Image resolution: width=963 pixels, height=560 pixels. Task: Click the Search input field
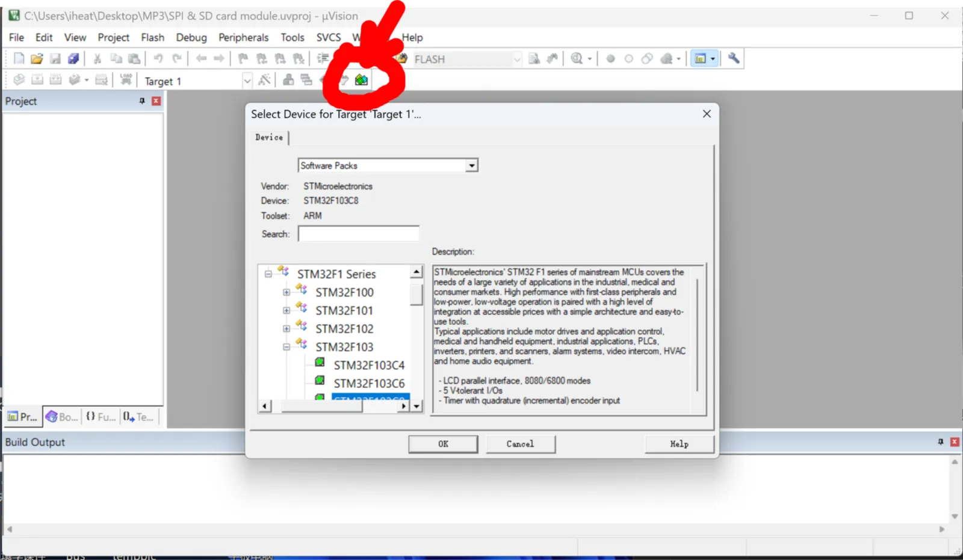359,234
